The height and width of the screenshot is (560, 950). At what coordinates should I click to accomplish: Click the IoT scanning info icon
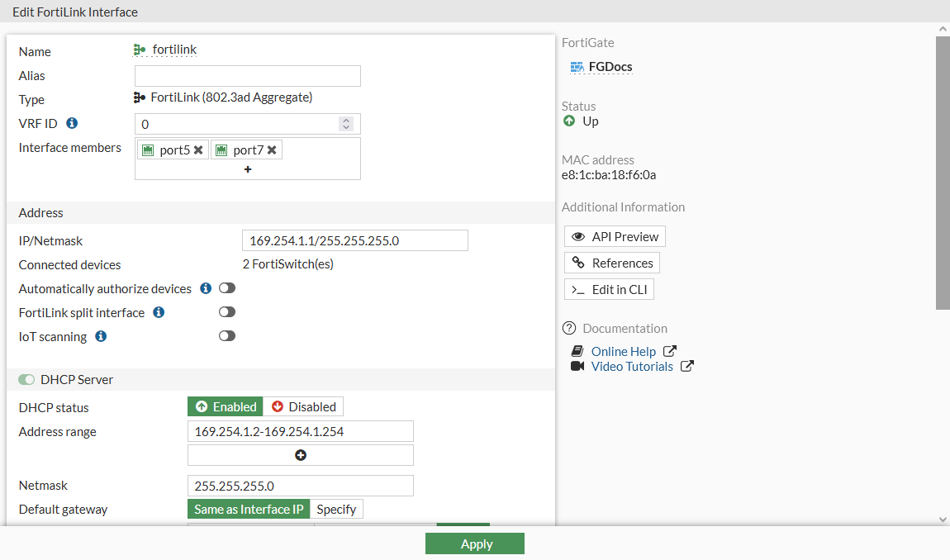[100, 336]
